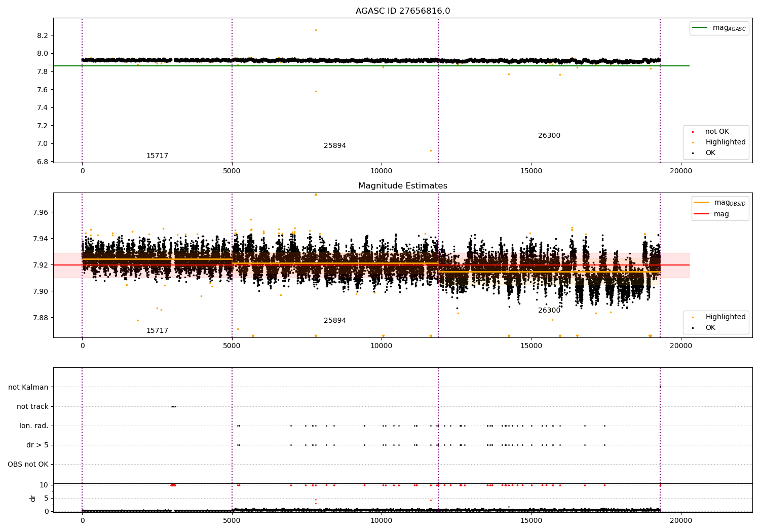
Task: Click the 10 tick on dr axis
Action: pos(44,485)
